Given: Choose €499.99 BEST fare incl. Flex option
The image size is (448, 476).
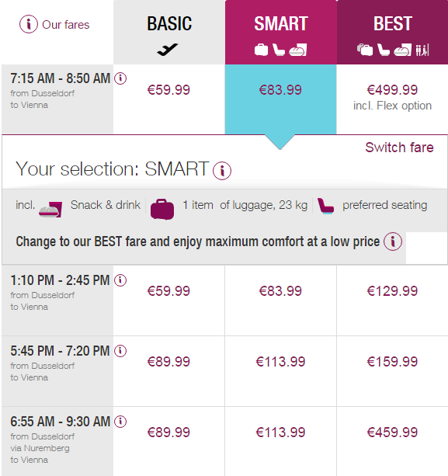Looking at the screenshot, I should tap(392, 97).
